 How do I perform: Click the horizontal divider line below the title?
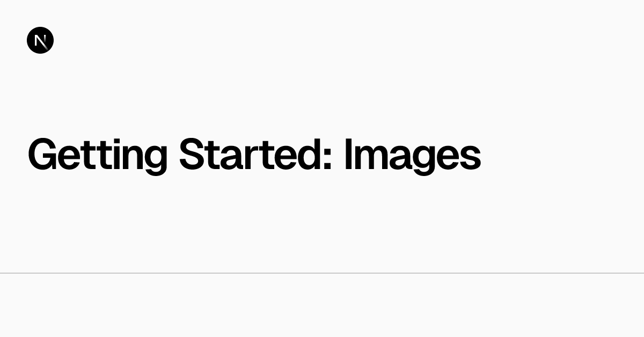(322, 273)
